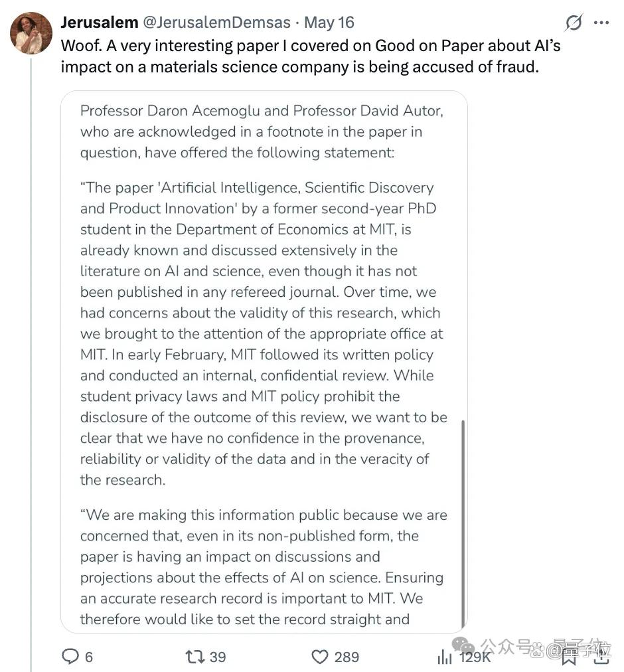Click the share icon at bottom right
This screenshot has width=624, height=672.
pyautogui.click(x=601, y=657)
